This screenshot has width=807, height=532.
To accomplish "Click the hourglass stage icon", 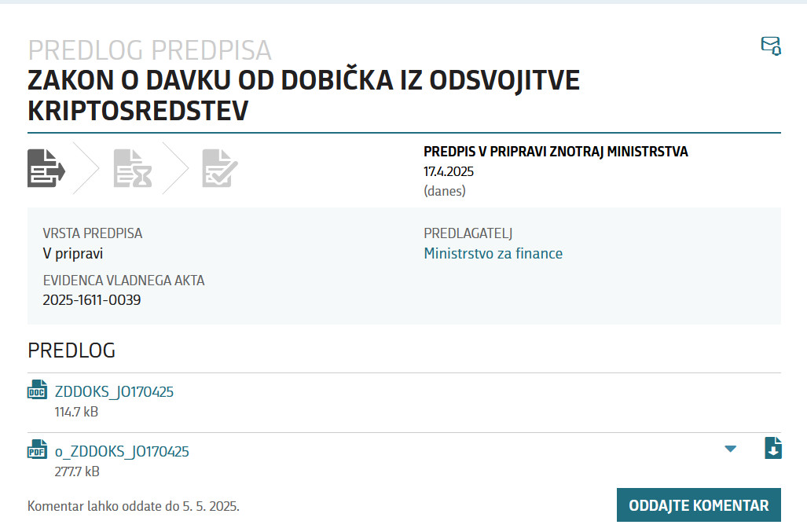I will pos(132,167).
